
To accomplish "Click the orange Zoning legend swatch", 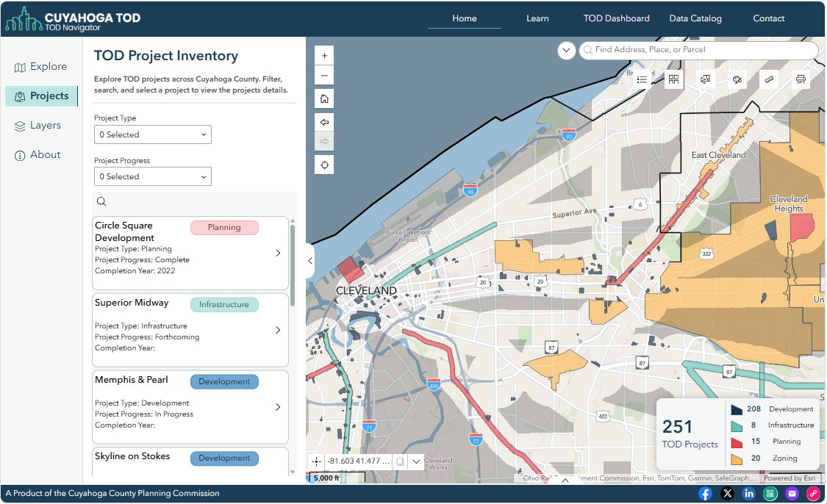I will coord(737,458).
